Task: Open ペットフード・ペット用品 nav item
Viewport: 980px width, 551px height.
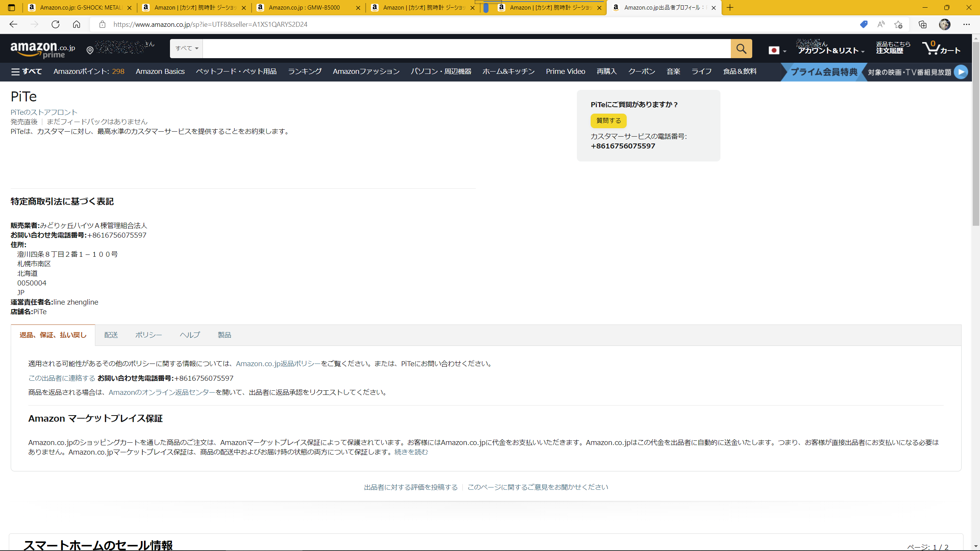Action: click(x=236, y=72)
